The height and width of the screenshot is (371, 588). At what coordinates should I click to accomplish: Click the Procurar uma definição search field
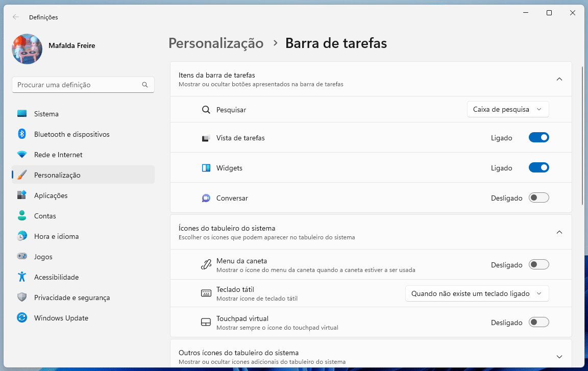point(77,85)
